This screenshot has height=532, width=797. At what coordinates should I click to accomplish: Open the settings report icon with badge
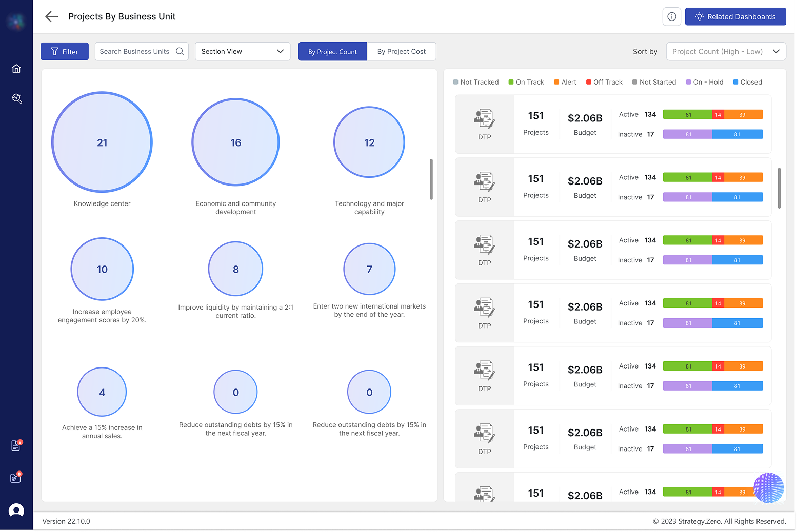(16, 478)
